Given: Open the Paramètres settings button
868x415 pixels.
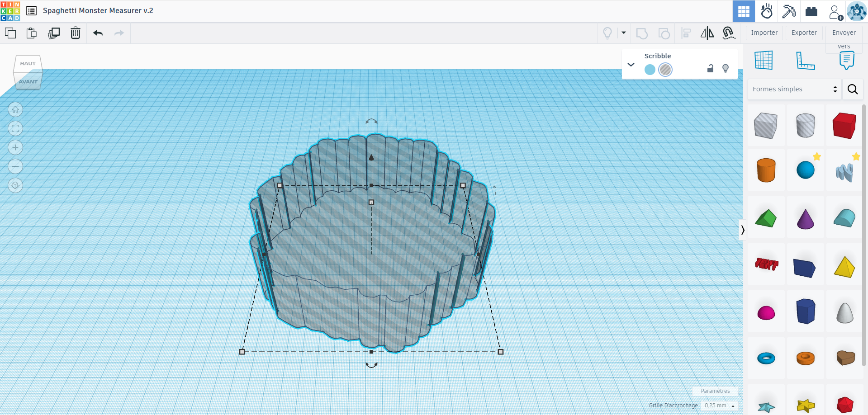Looking at the screenshot, I should coord(715,391).
